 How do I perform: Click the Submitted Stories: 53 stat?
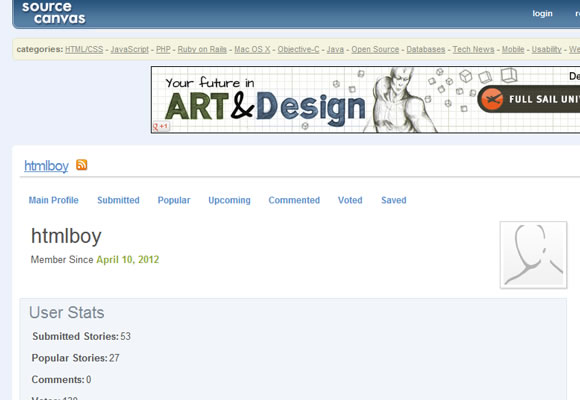pyautogui.click(x=81, y=336)
